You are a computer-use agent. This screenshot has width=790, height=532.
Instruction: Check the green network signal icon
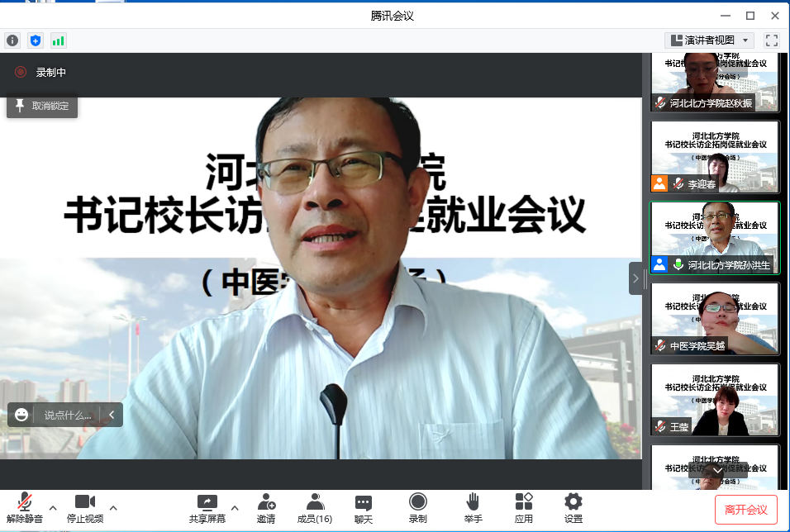pyautogui.click(x=59, y=40)
